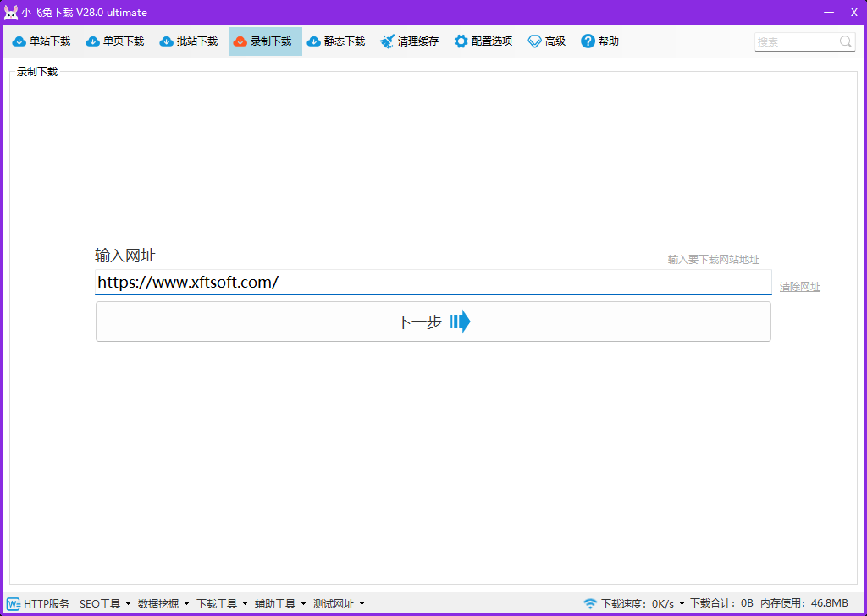Screen dimensions: 867x616
Task: Open the 辅助工具 dropdown menu
Action: pyautogui.click(x=280, y=603)
